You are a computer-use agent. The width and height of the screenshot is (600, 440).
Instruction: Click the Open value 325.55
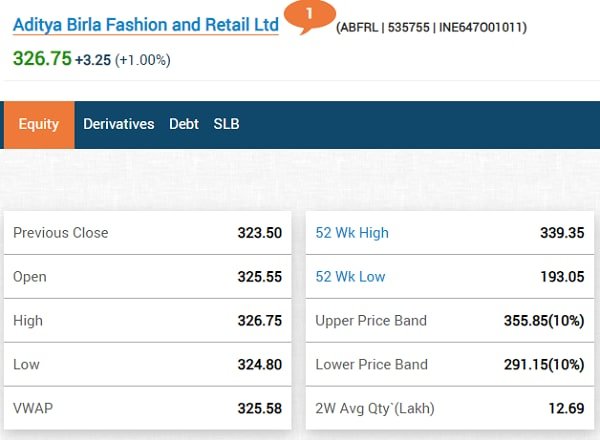[260, 277]
